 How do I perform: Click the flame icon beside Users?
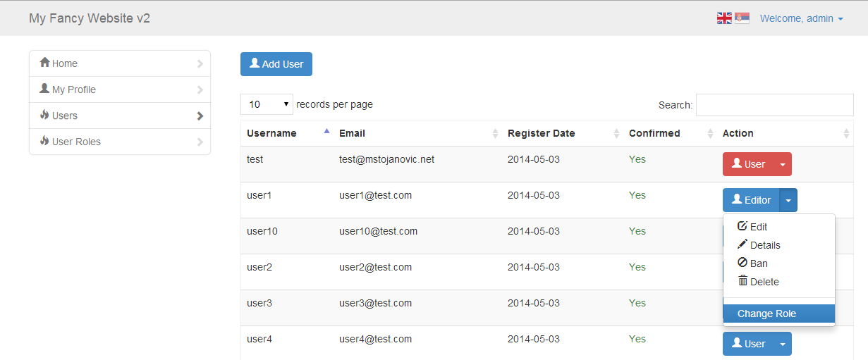(45, 115)
